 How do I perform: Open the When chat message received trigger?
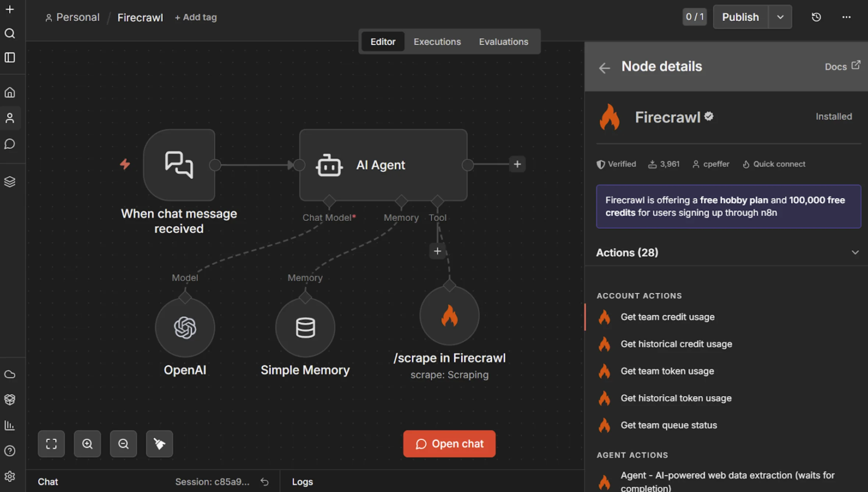click(179, 165)
